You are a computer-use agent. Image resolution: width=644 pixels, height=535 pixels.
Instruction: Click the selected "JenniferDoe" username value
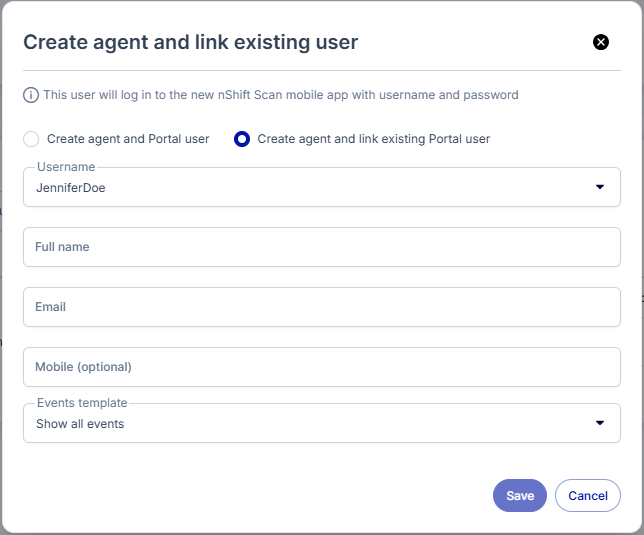point(71,187)
